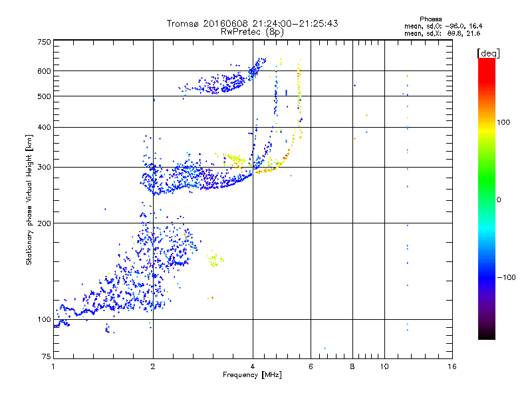Click the x-axis tick label '6'

[311, 366]
